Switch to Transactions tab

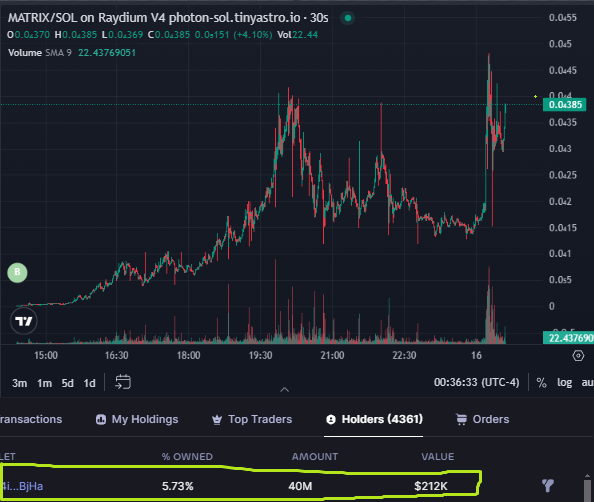click(x=31, y=419)
